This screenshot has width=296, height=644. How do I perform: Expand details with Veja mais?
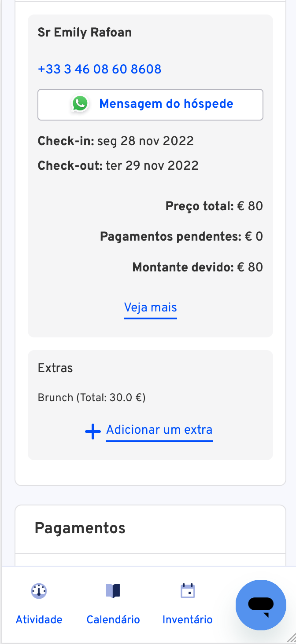[x=151, y=307]
